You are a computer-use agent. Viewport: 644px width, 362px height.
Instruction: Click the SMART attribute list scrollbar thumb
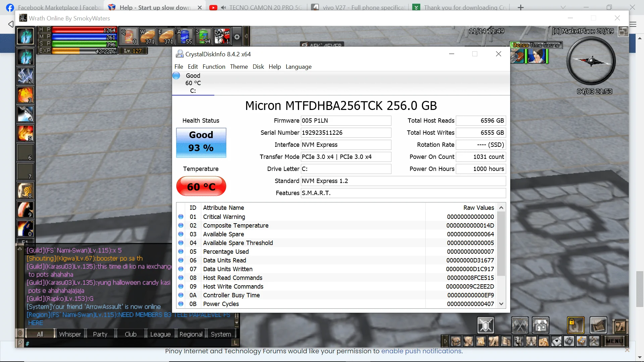(501, 244)
